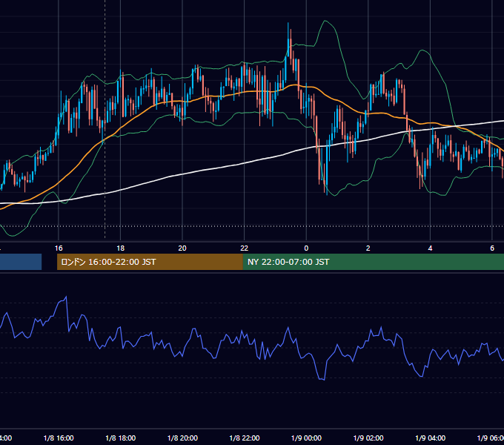Click the 1/9 04:00 label on oscillator axis

431,438
